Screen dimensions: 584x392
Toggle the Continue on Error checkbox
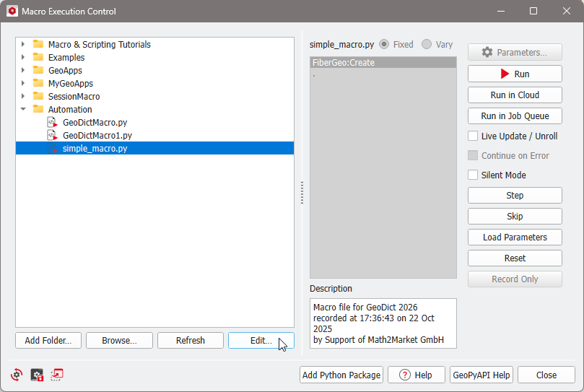coord(473,155)
